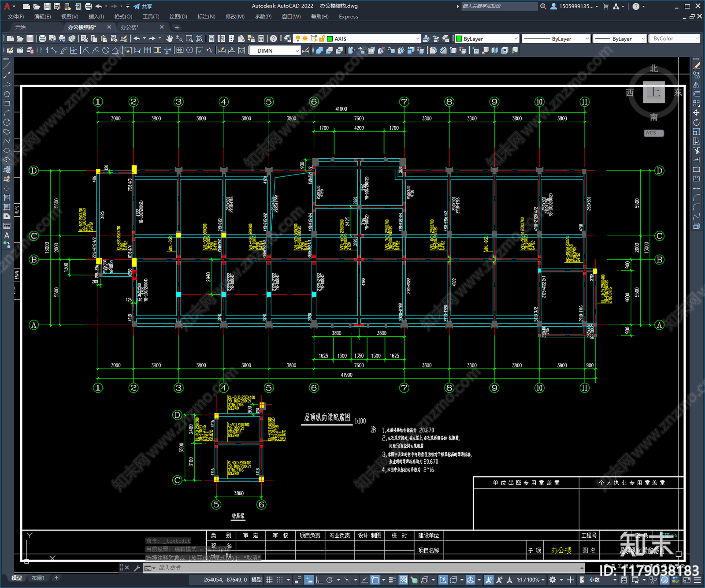Click the keyword search field in title bar
Image resolution: width=705 pixels, height=588 pixels.
499,6
